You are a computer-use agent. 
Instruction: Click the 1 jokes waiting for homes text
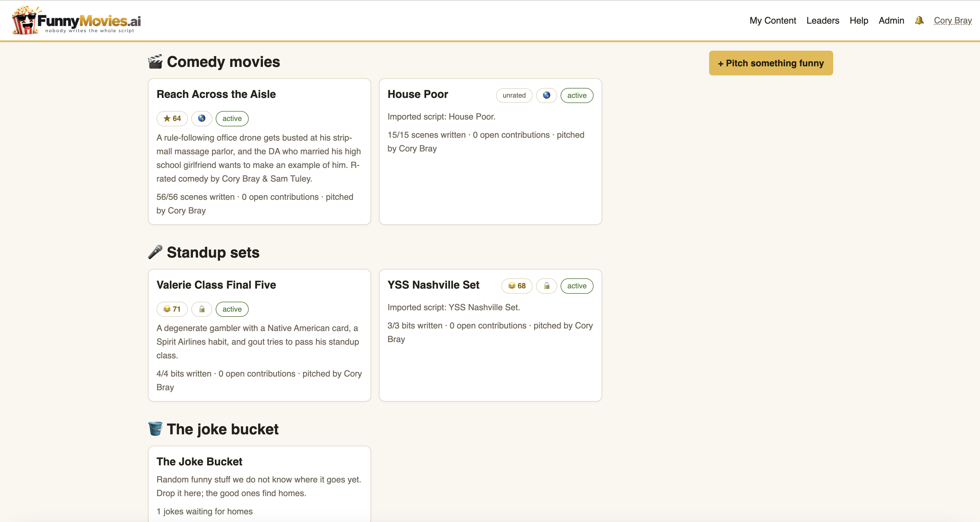205,511
